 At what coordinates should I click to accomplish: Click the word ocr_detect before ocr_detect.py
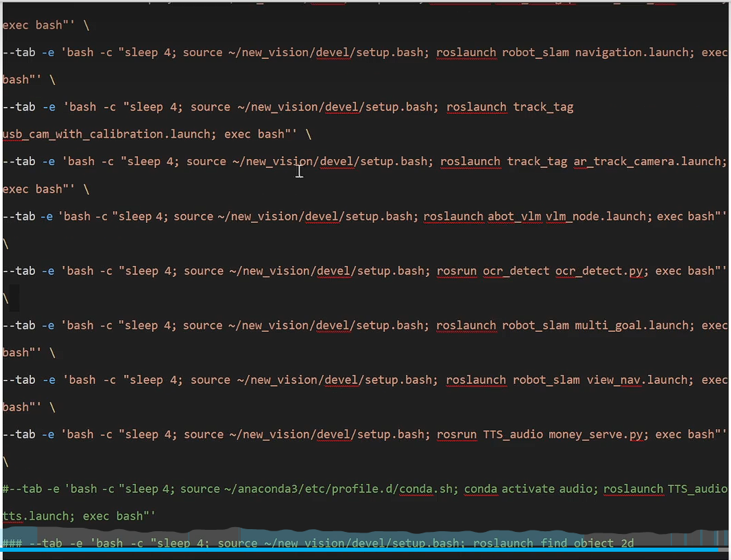(516, 271)
